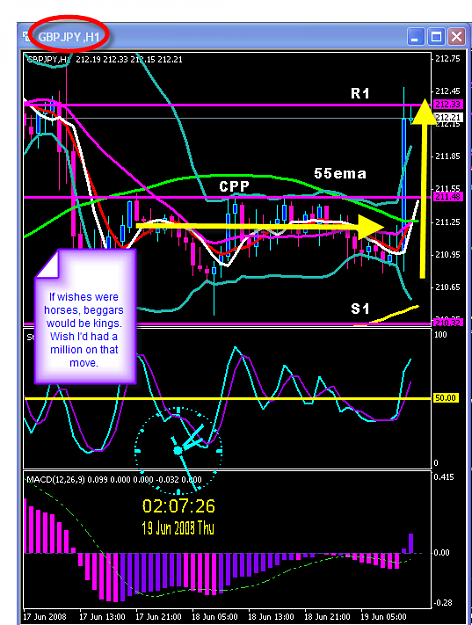The image size is (472, 625).
Task: Click the purple note 'If wishes were horses'
Action: pos(85,316)
